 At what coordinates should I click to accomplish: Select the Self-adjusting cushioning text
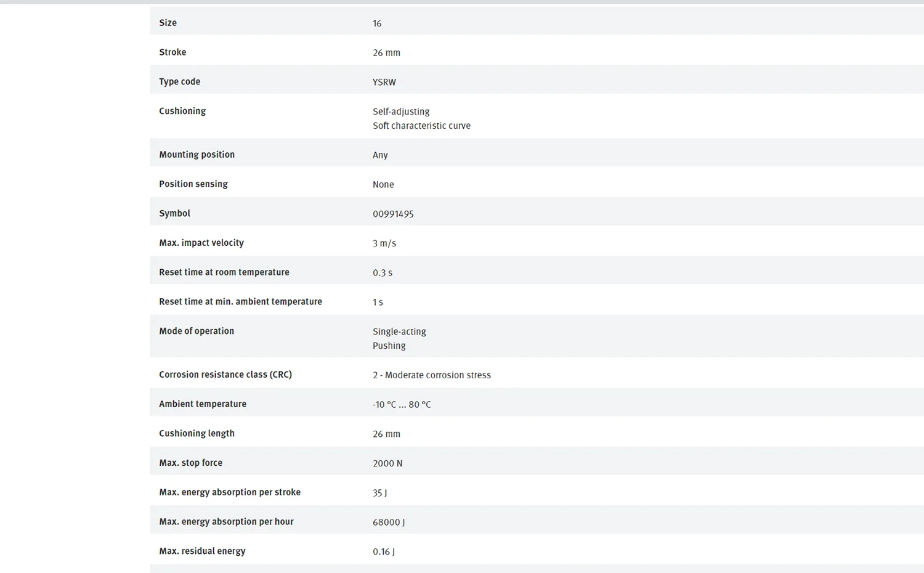[x=401, y=112]
